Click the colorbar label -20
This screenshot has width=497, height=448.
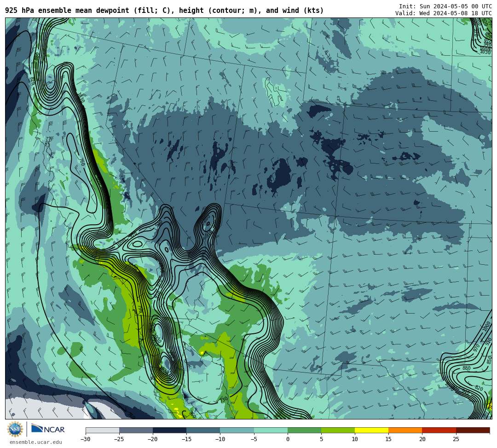(153, 439)
